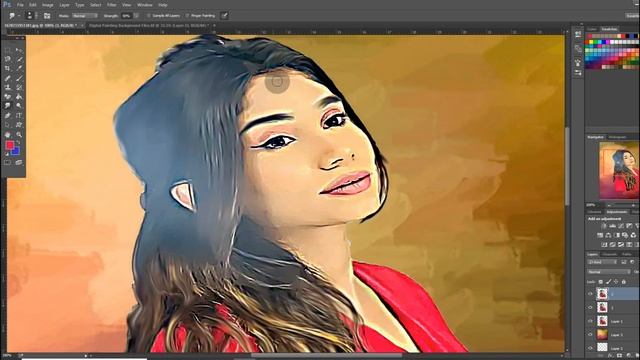
Task: Open the brush preset picker
Action: pyautogui.click(x=31, y=16)
